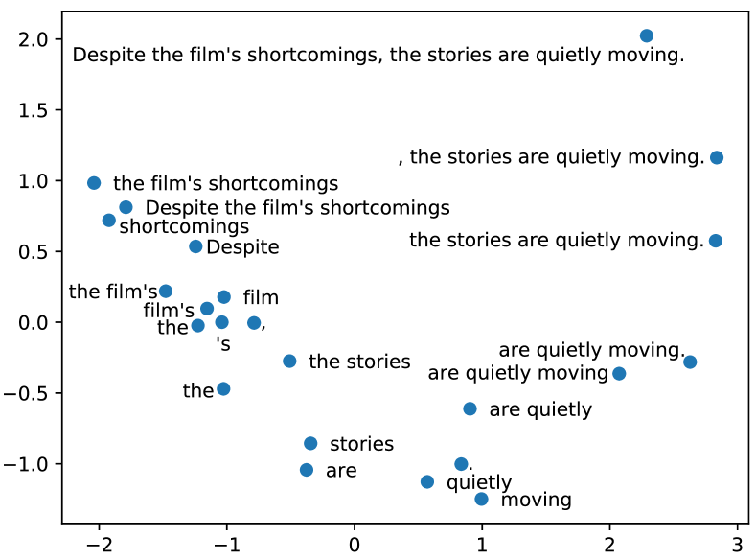
Task: Click the full sentence text at the top
Action: point(378,56)
